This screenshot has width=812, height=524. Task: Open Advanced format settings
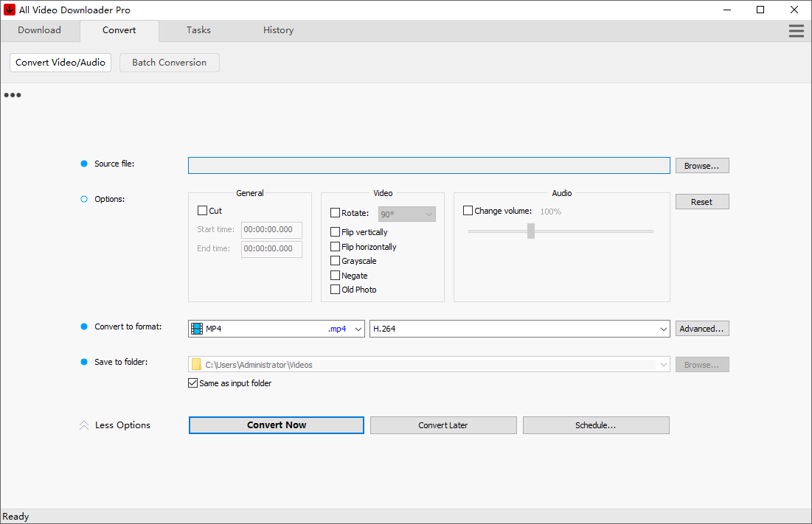click(701, 328)
